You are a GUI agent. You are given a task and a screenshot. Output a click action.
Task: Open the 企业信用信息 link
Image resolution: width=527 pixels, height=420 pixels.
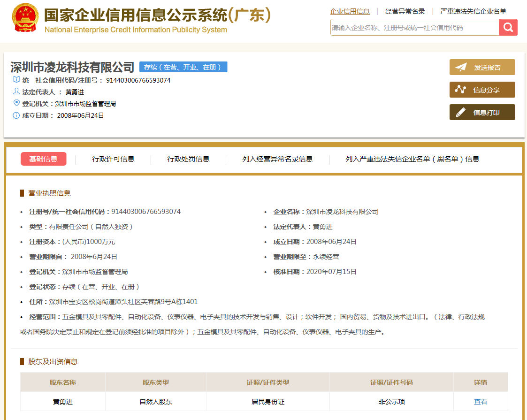350,11
